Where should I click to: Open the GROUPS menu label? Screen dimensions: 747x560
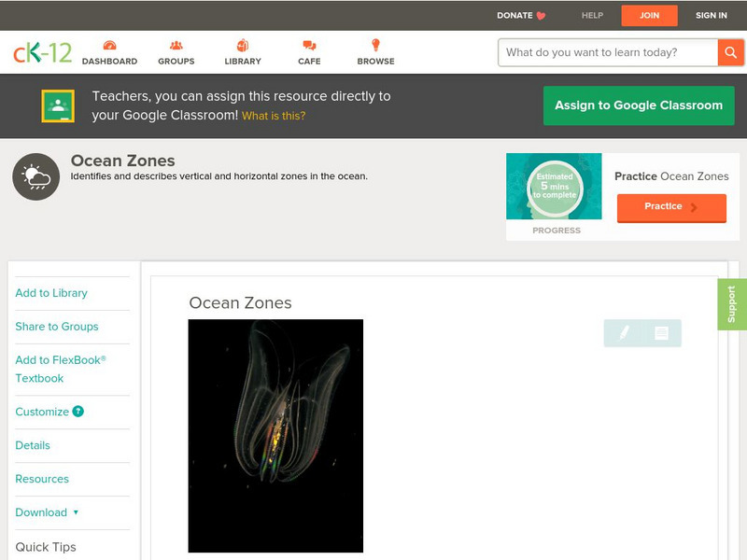click(x=176, y=62)
